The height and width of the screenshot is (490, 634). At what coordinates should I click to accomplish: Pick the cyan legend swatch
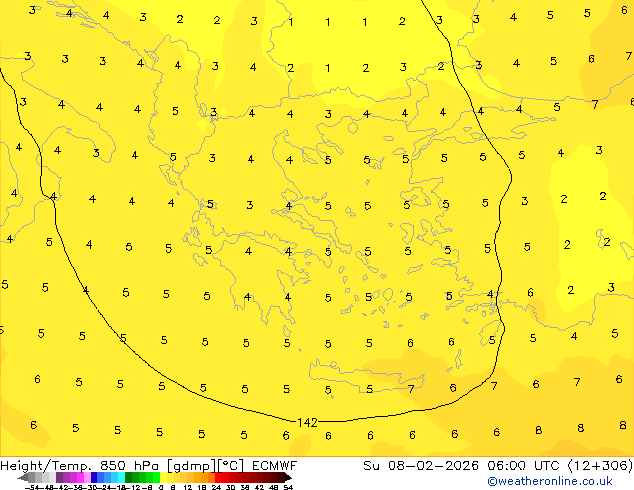(x=121, y=477)
